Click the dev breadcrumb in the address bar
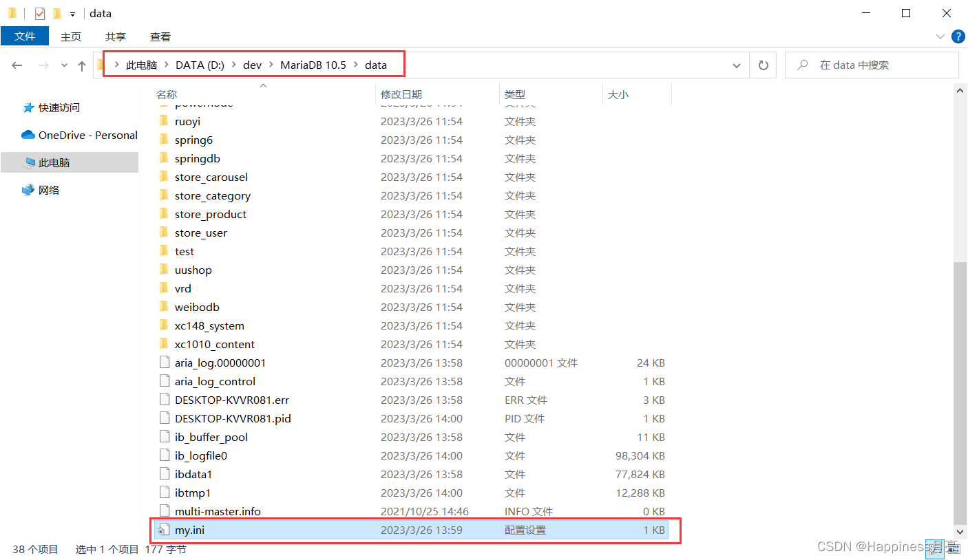This screenshot has width=968, height=560. (252, 65)
